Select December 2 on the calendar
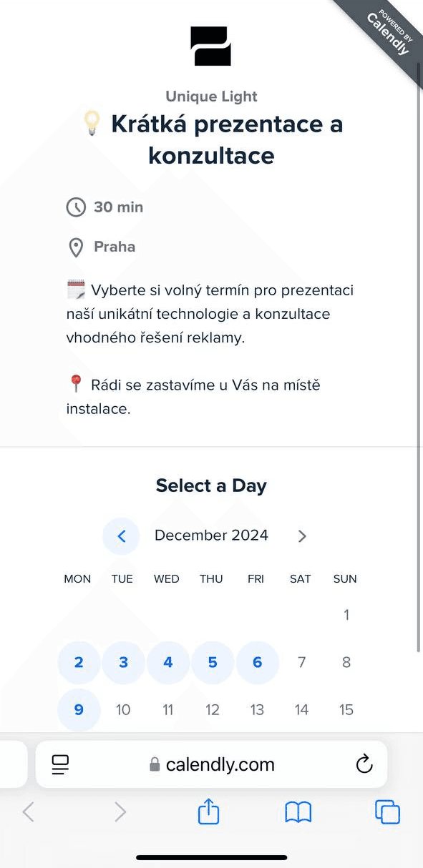This screenshot has height=868, width=423. point(79,662)
